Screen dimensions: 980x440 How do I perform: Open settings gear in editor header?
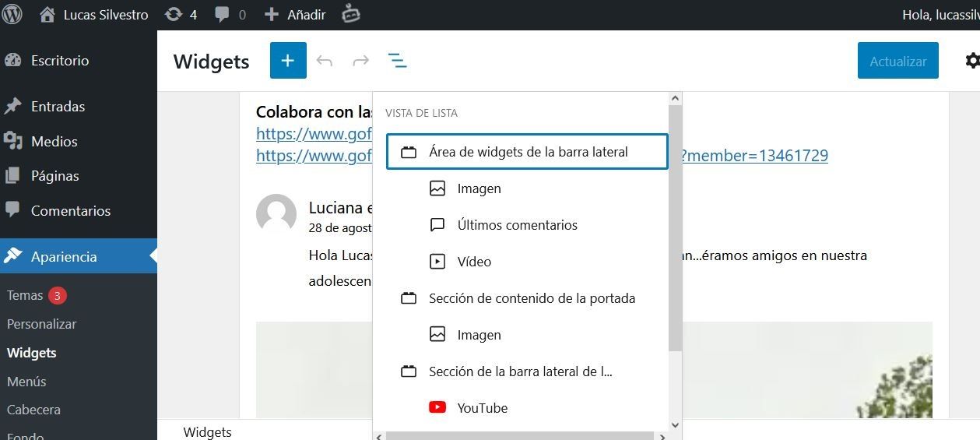point(972,61)
